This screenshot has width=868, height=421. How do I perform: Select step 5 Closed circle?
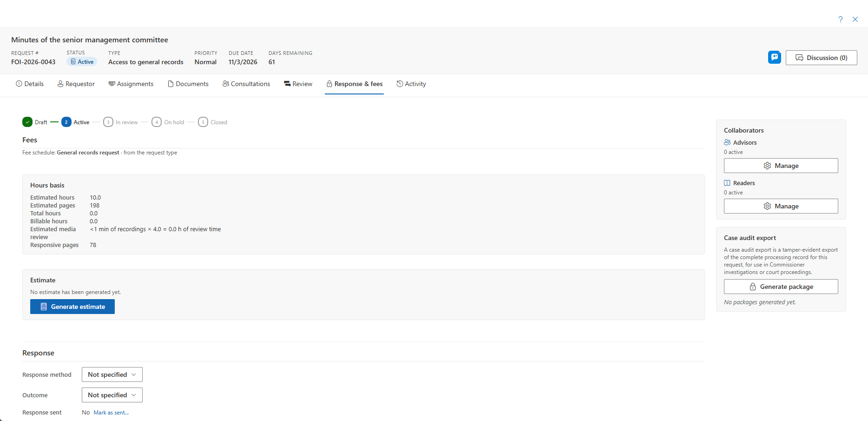(x=203, y=122)
